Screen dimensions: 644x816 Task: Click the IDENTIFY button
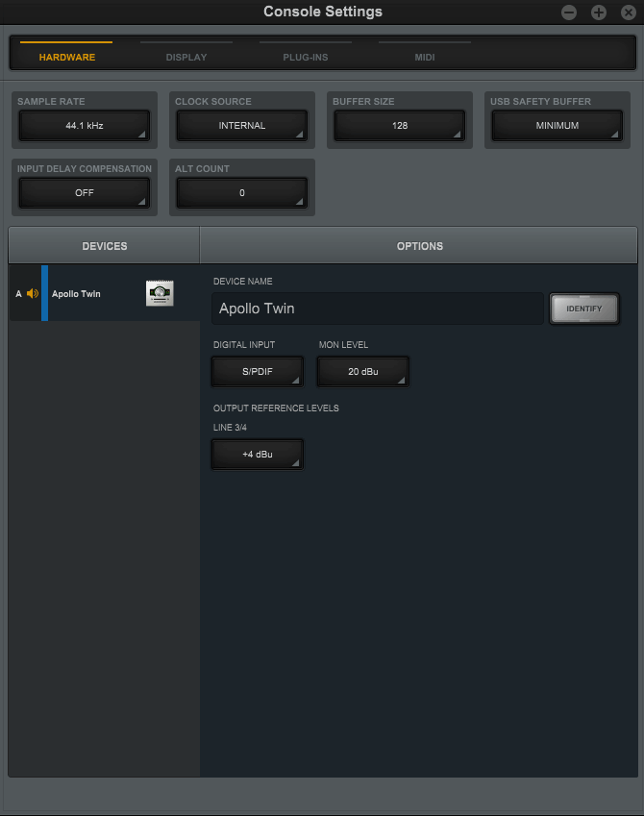coord(584,309)
